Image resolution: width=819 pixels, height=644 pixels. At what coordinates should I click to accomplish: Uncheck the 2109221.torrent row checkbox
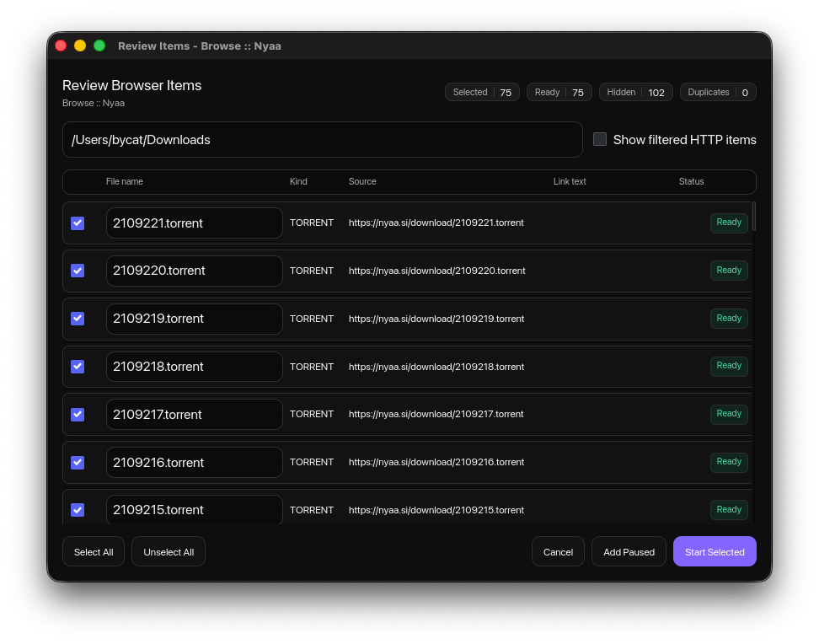click(78, 223)
